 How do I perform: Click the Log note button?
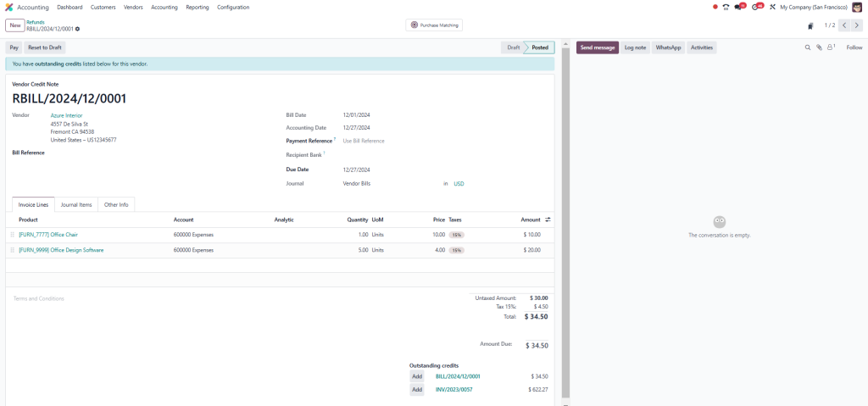point(635,47)
